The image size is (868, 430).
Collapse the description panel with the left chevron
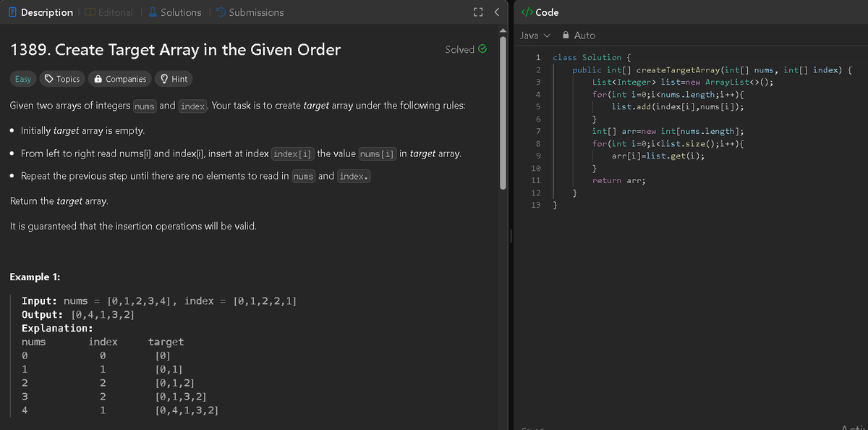point(496,12)
